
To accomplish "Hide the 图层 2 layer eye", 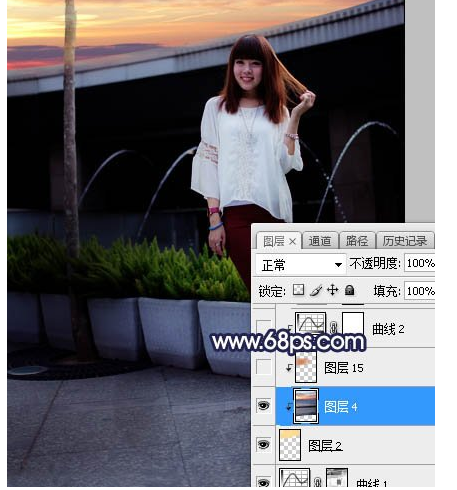I will point(263,444).
